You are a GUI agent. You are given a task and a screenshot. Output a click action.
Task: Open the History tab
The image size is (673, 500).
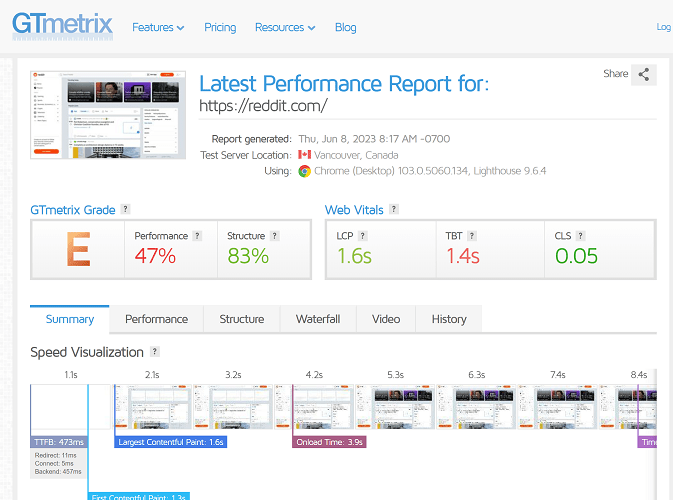[449, 319]
